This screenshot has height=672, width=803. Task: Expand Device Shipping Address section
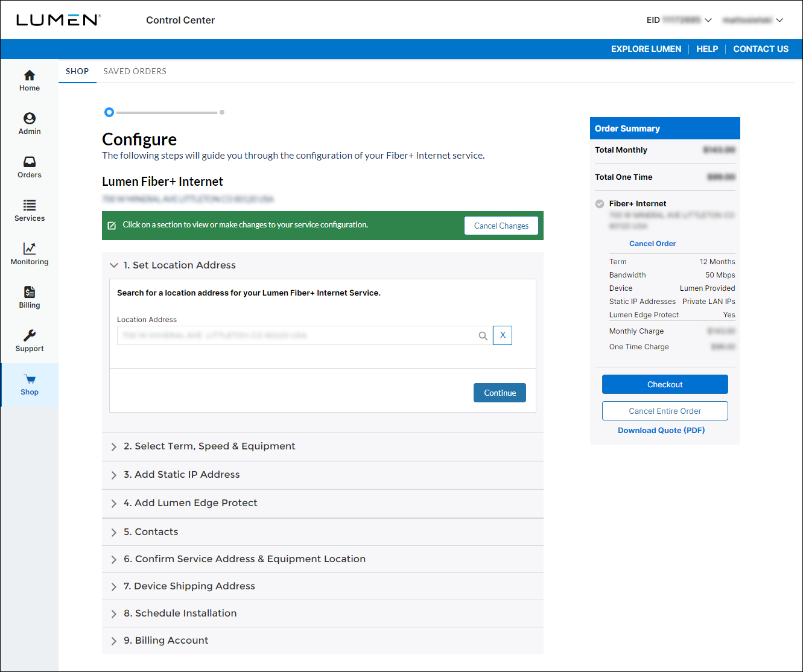pos(323,586)
